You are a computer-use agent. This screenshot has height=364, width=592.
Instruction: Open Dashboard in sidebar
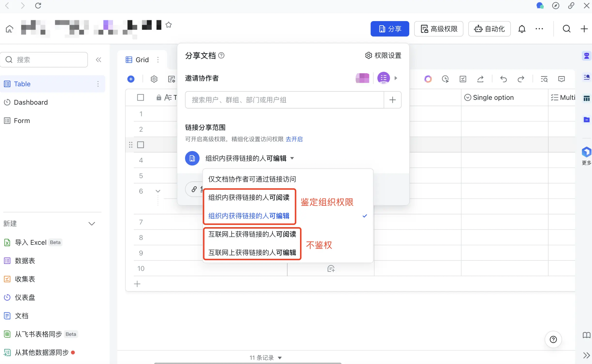[52, 102]
